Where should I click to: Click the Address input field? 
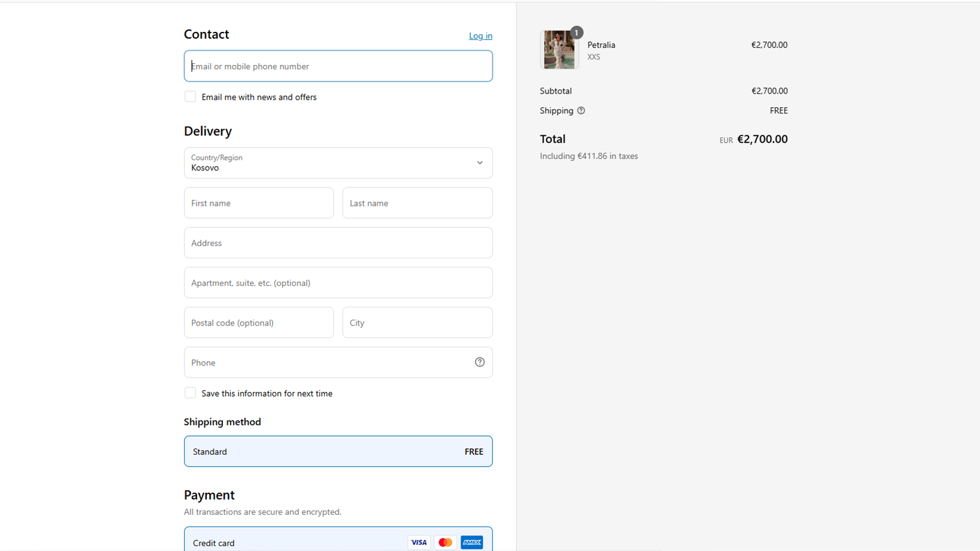(338, 243)
